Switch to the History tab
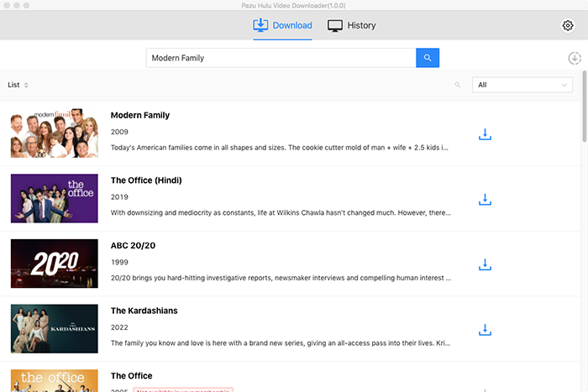Viewport: 588px width, 392px height. pos(351,25)
